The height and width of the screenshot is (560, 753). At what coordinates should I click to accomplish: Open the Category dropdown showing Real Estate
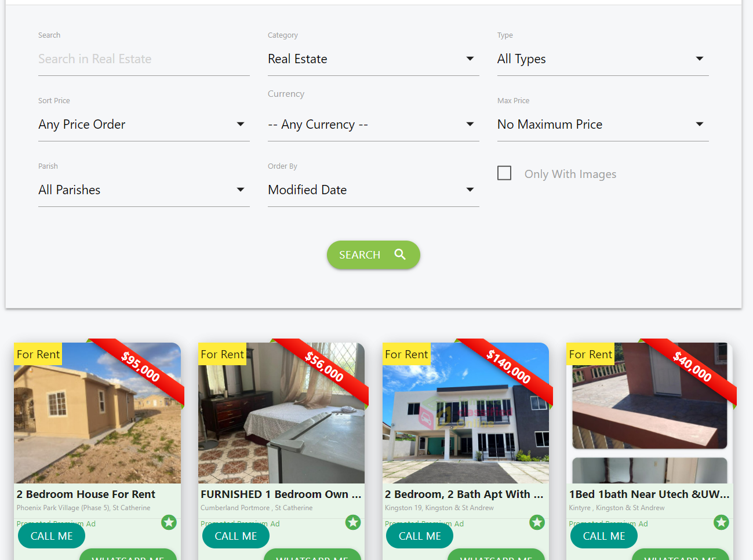tap(373, 59)
